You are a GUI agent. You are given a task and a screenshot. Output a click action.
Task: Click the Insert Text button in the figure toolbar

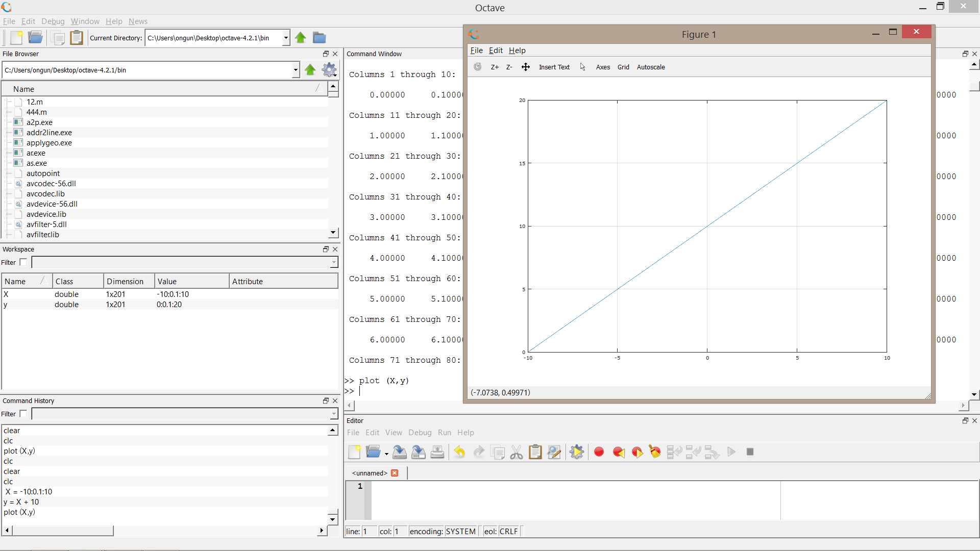pyautogui.click(x=554, y=67)
